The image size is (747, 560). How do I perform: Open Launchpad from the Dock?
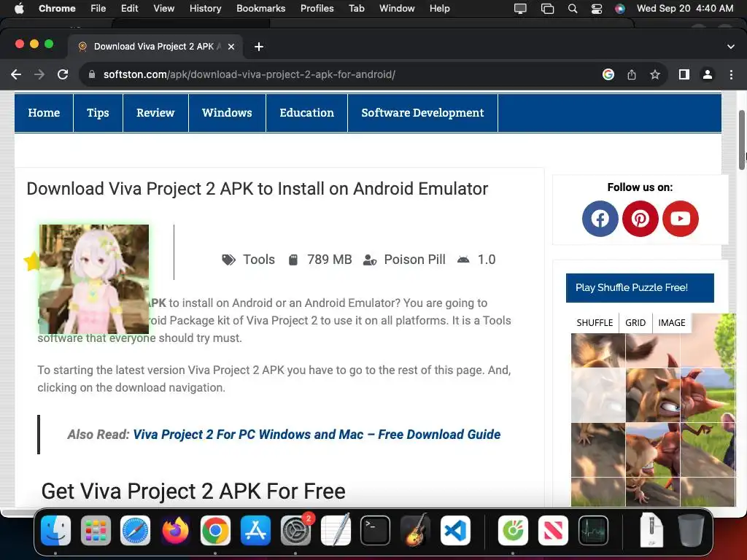click(x=96, y=530)
